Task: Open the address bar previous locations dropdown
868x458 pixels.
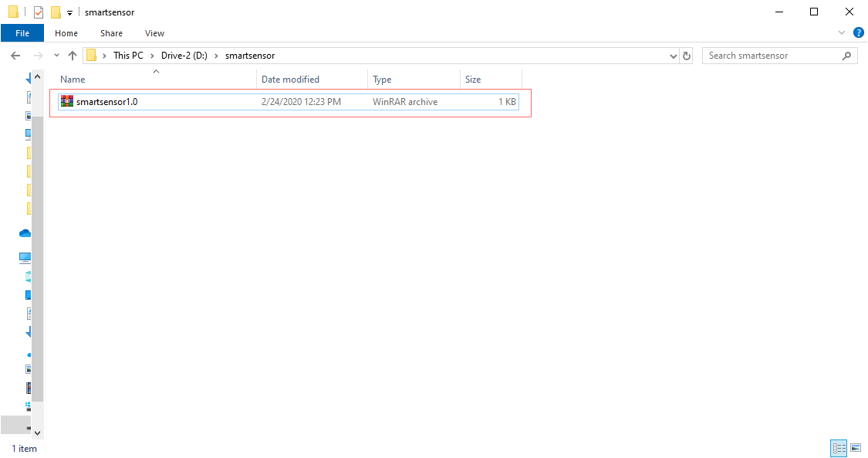Action: coord(673,56)
